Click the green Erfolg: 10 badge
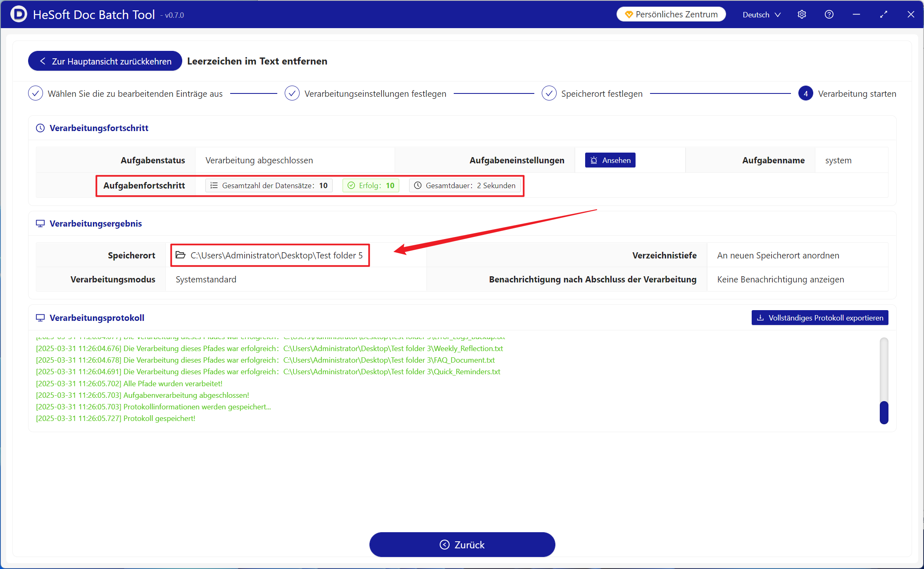This screenshot has height=569, width=924. (x=371, y=186)
